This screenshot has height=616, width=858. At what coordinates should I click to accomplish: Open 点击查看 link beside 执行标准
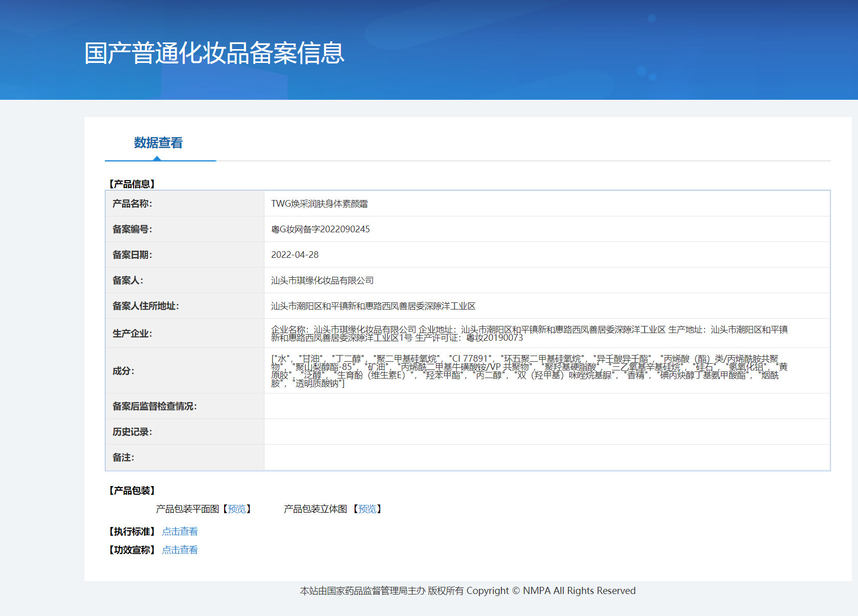click(180, 532)
